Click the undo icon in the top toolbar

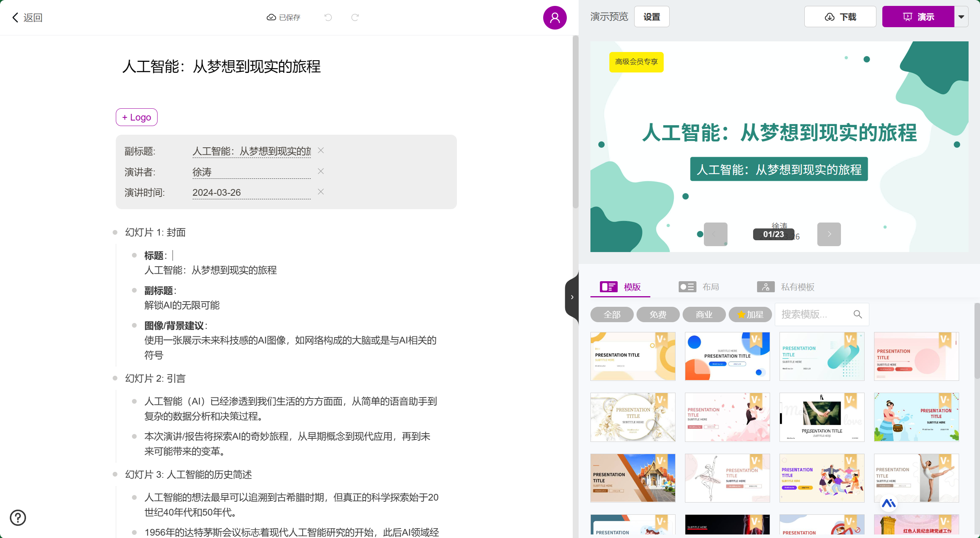pyautogui.click(x=328, y=17)
